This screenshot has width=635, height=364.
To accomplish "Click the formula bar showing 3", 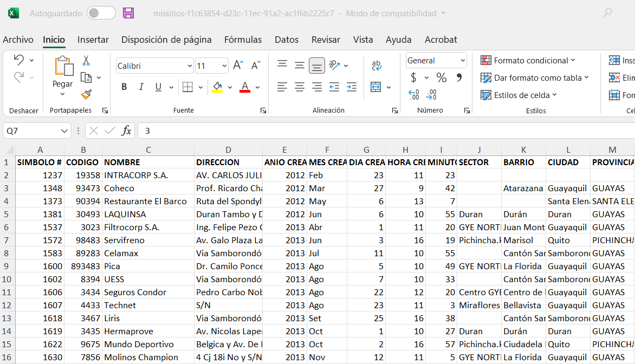I will click(x=386, y=131).
